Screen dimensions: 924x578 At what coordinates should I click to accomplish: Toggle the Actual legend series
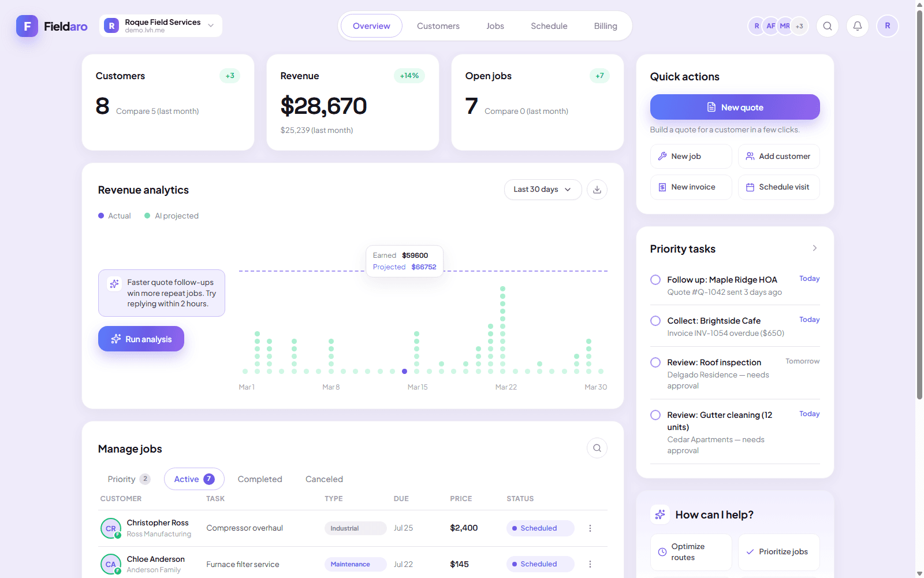click(x=114, y=216)
